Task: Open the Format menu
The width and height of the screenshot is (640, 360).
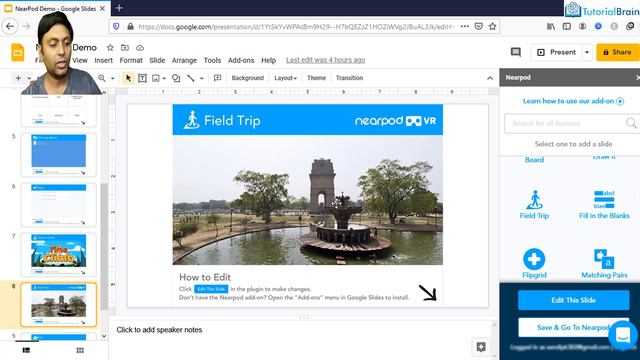Action: coord(131,60)
